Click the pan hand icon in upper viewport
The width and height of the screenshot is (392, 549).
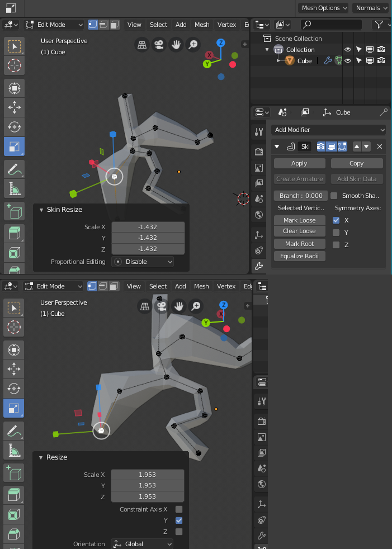[x=176, y=45]
